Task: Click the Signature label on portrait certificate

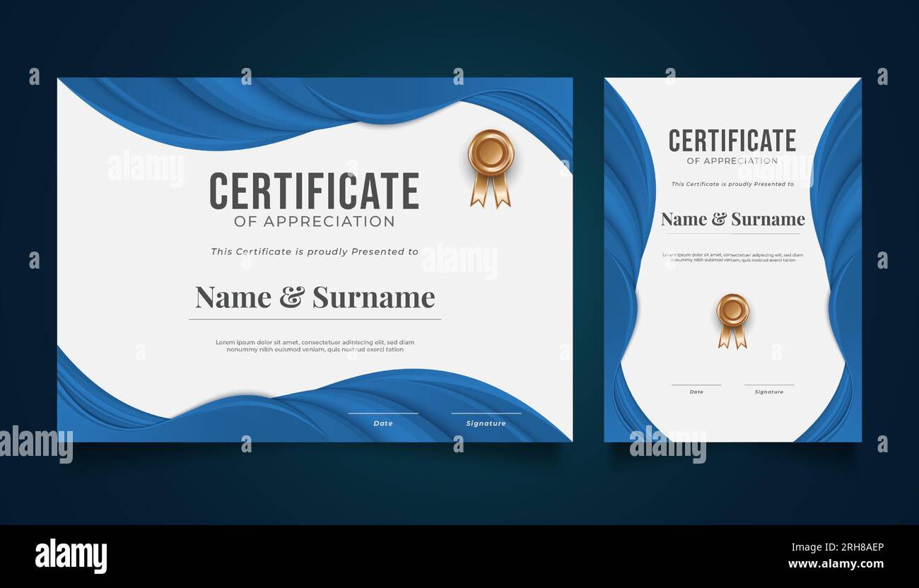Action: [x=768, y=392]
